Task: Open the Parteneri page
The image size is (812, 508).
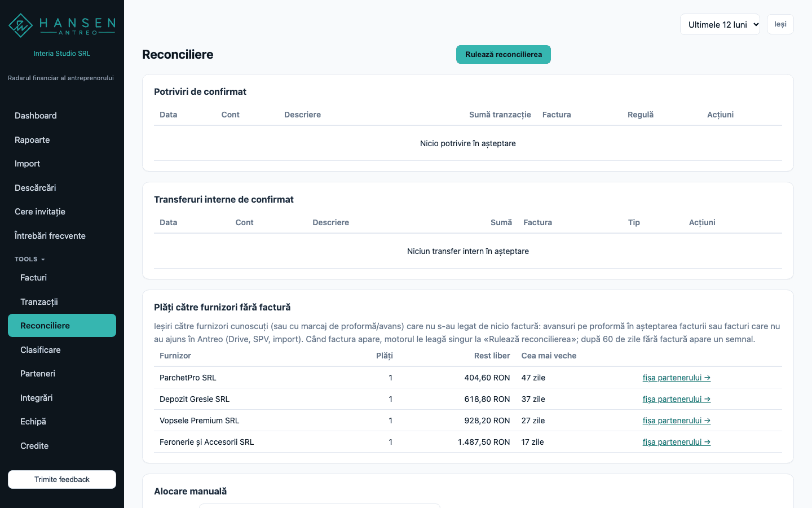Action: [x=62, y=374]
